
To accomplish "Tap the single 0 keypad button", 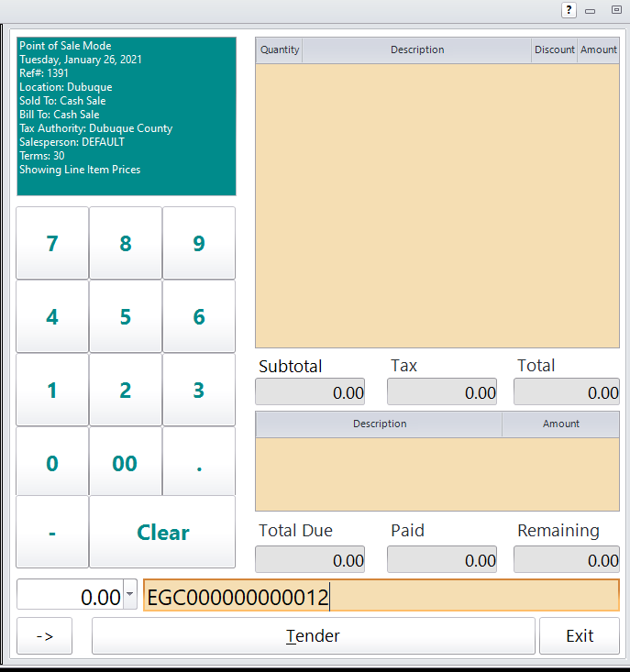I will pyautogui.click(x=52, y=461).
